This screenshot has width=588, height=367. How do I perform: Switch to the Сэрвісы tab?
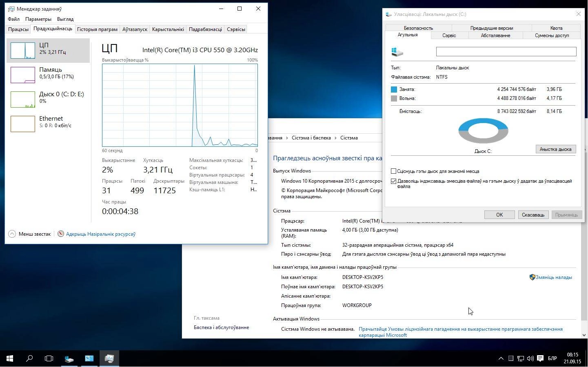pyautogui.click(x=236, y=29)
